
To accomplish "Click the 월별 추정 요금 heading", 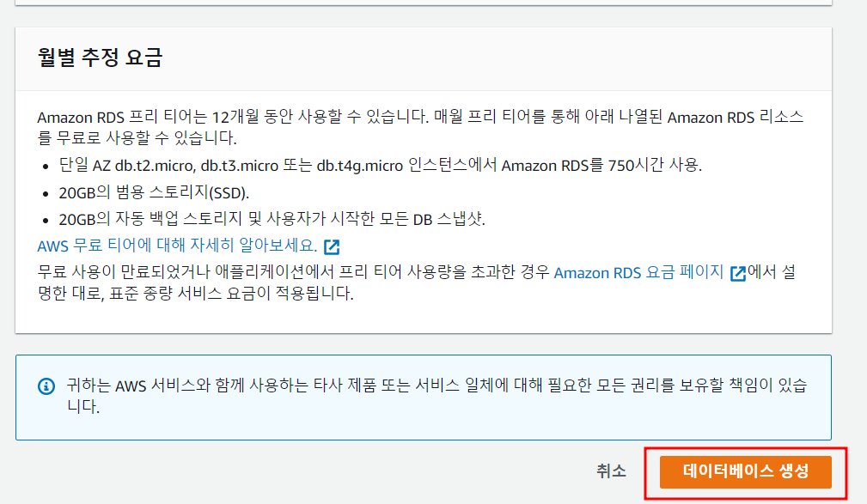I will pyautogui.click(x=101, y=58).
